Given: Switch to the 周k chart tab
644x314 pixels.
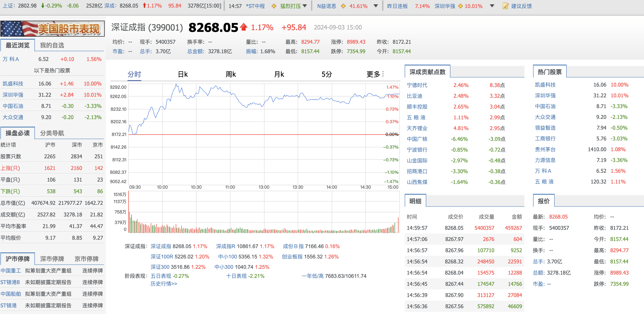Looking at the screenshot, I should (231, 74).
